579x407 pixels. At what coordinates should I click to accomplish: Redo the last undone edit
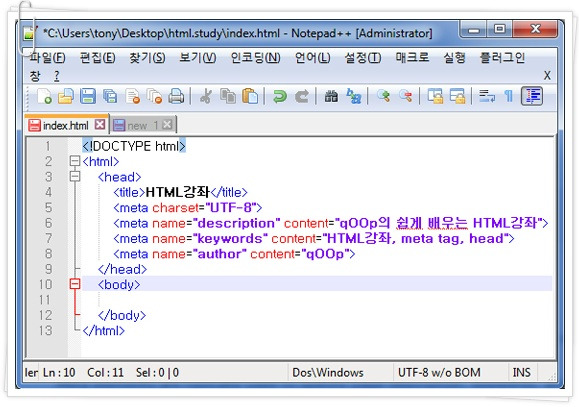point(302,97)
